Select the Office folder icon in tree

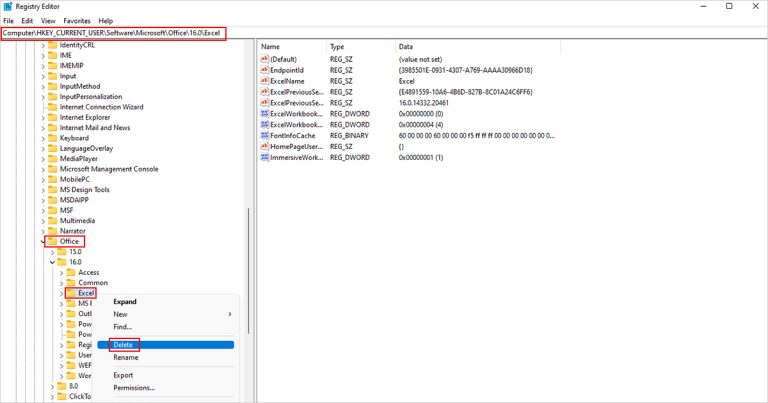[52, 241]
